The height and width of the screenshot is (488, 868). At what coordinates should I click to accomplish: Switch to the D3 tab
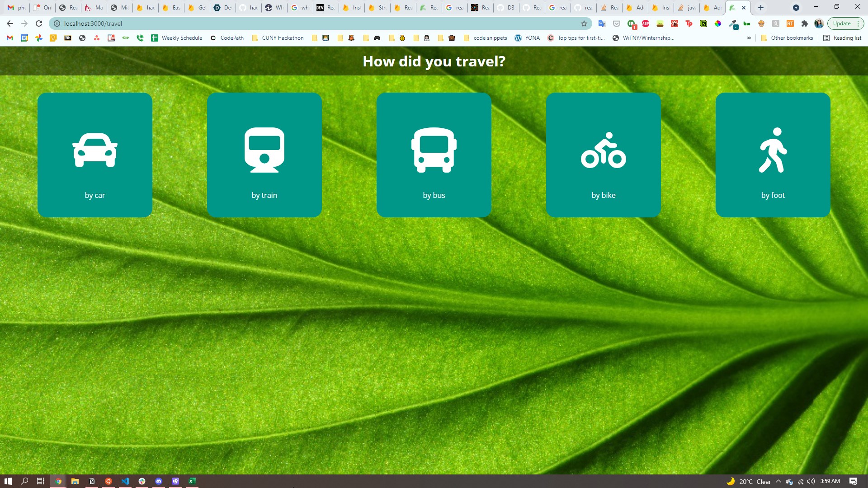click(506, 8)
